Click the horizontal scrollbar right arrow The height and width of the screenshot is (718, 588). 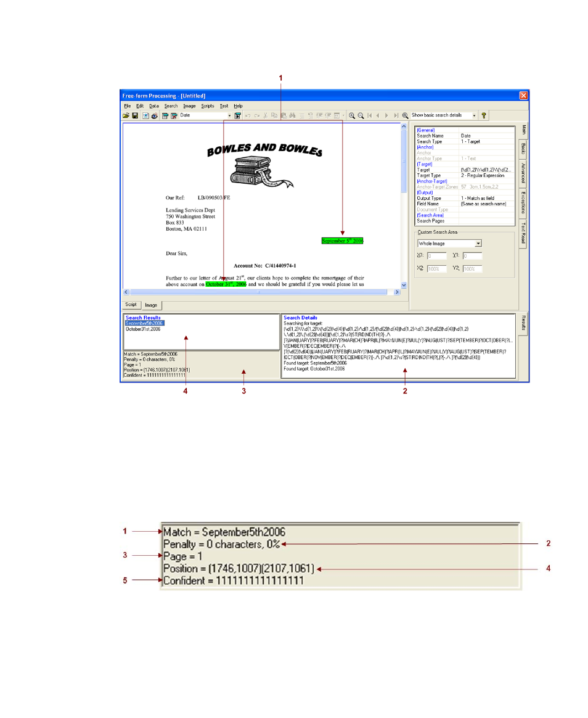tap(397, 292)
